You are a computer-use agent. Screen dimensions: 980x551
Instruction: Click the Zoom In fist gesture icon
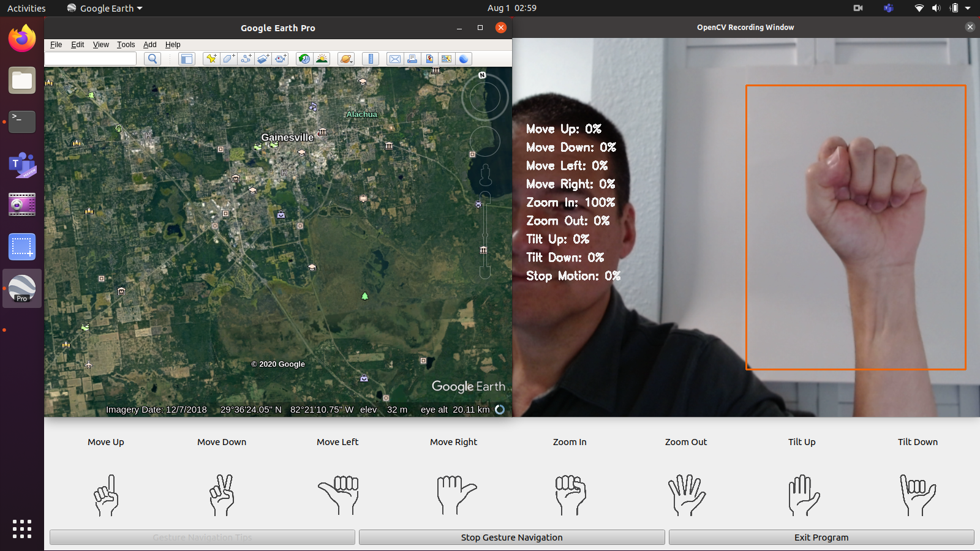click(570, 495)
